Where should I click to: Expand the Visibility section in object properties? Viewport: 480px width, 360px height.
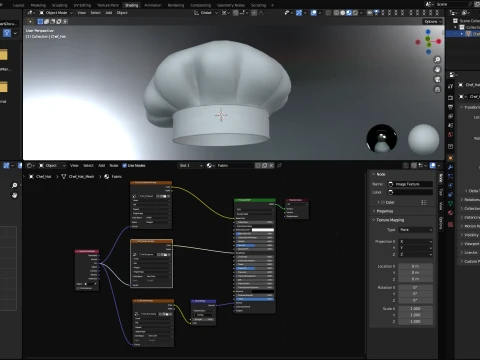click(471, 235)
